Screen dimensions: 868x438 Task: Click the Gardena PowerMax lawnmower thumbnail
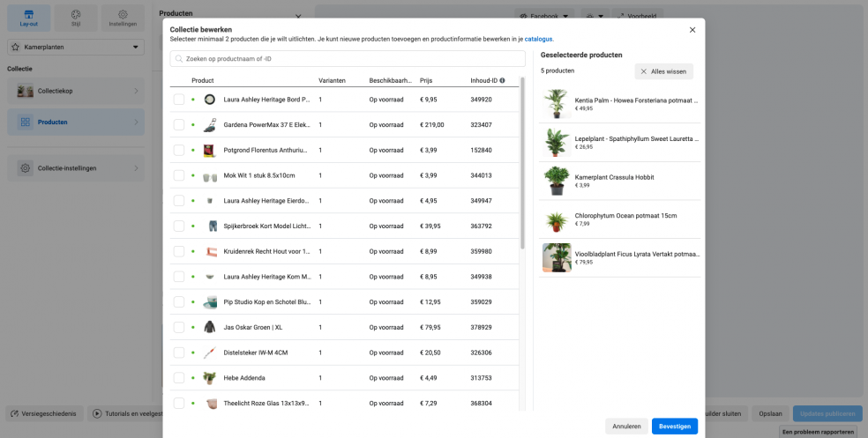click(x=209, y=125)
